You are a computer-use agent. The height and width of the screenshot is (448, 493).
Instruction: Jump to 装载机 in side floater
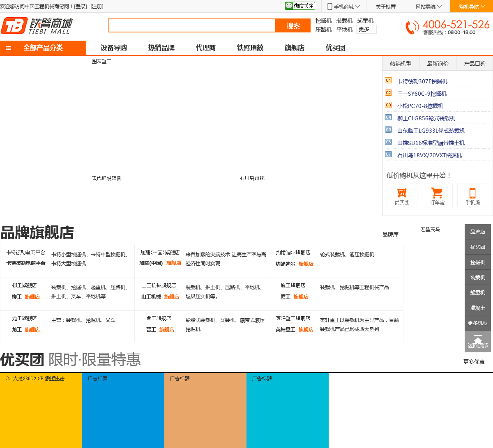tap(478, 277)
